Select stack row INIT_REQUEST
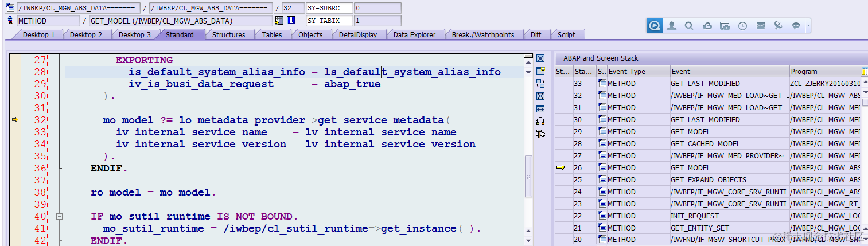The height and width of the screenshot is (246, 868). [708, 216]
